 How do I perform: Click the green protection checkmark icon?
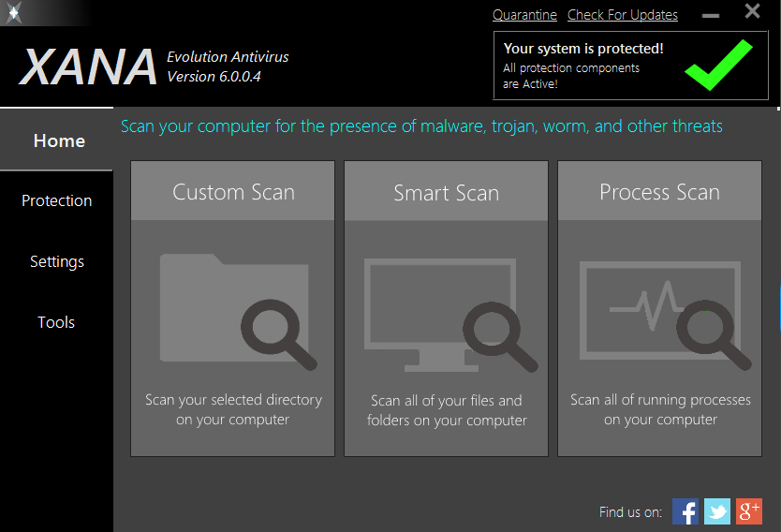[x=718, y=66]
